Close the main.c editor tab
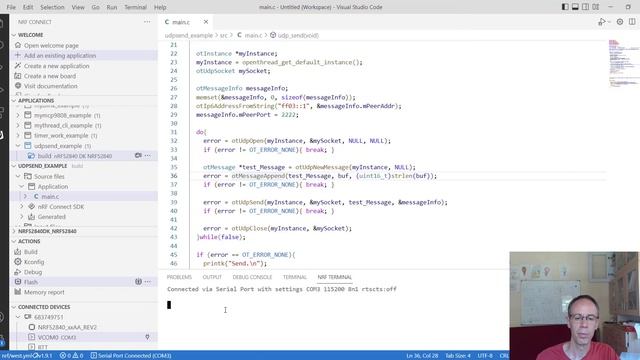The width and height of the screenshot is (640, 360). pos(206,22)
